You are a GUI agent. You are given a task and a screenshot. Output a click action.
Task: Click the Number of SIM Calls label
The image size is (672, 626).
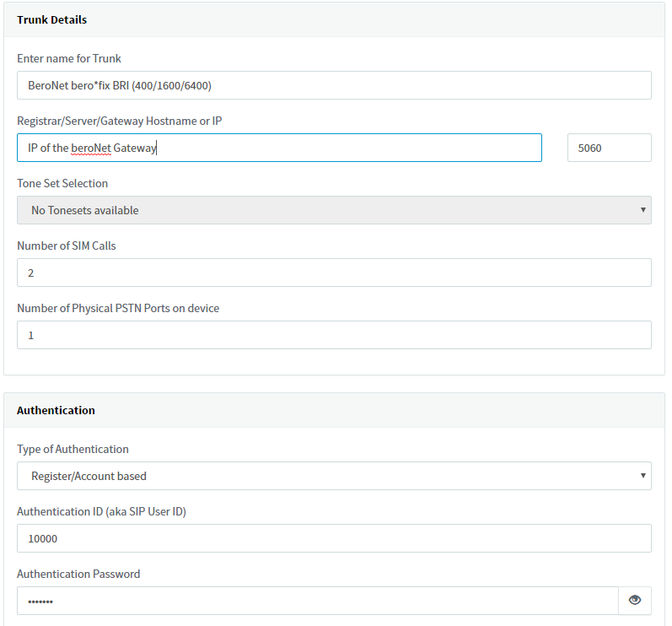click(x=67, y=246)
